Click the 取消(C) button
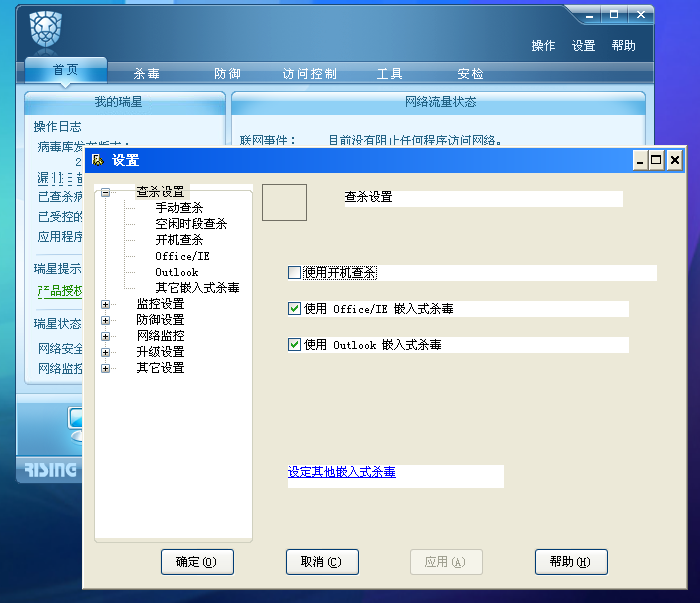 point(322,562)
